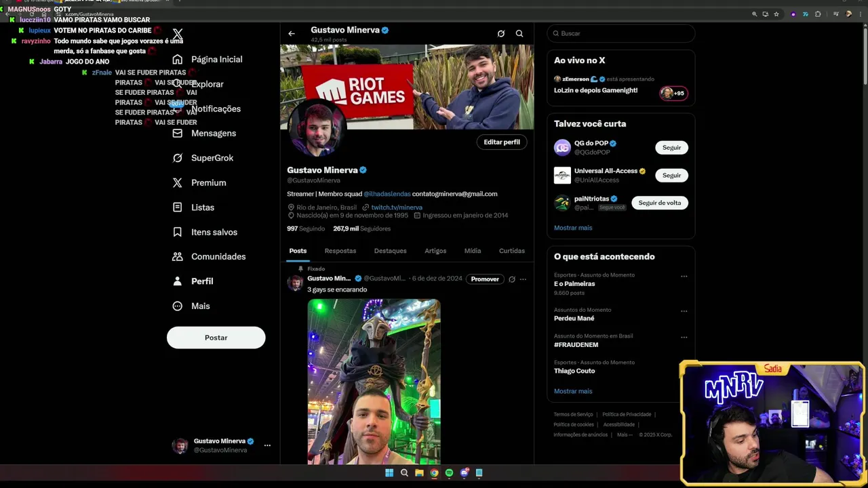Click taskbar search magnifier icon

(404, 473)
